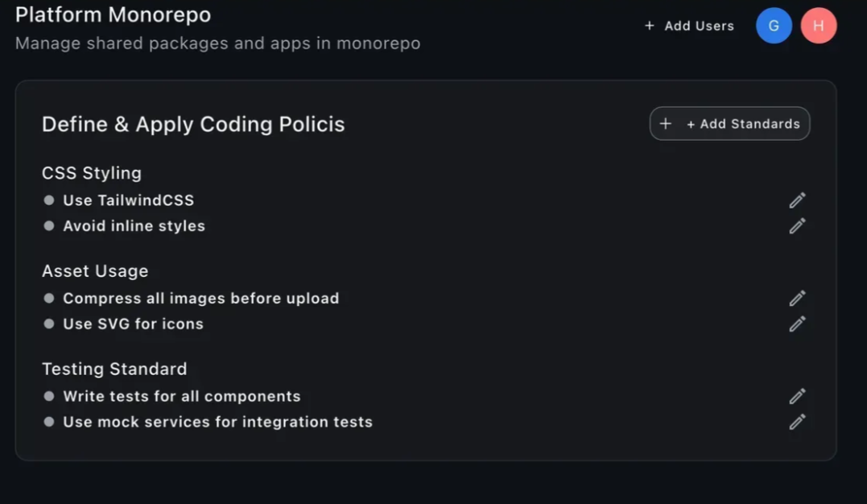Viewport: 867px width, 504px height.
Task: Edit the Use SVG for icons rule
Action: [x=797, y=324]
